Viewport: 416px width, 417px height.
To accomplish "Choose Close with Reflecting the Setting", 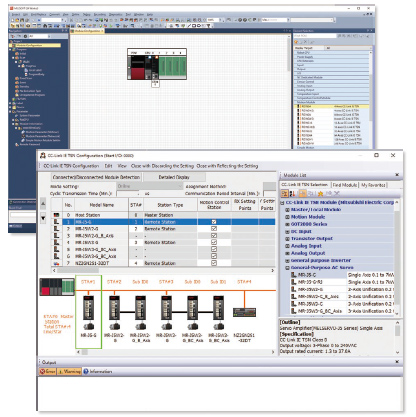I will [227, 166].
